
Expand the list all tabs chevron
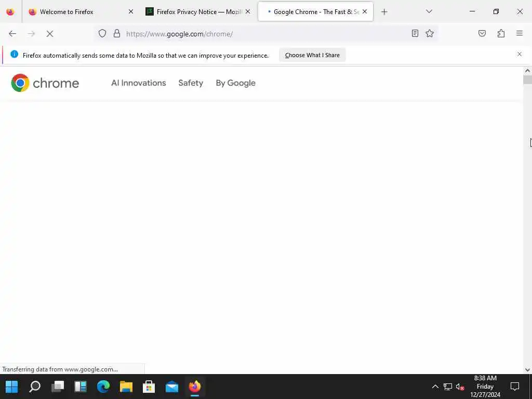[x=429, y=11]
